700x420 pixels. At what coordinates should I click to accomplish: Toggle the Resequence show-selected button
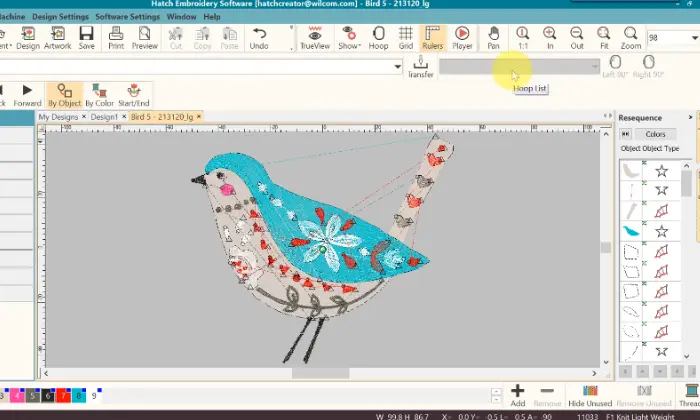pos(625,134)
